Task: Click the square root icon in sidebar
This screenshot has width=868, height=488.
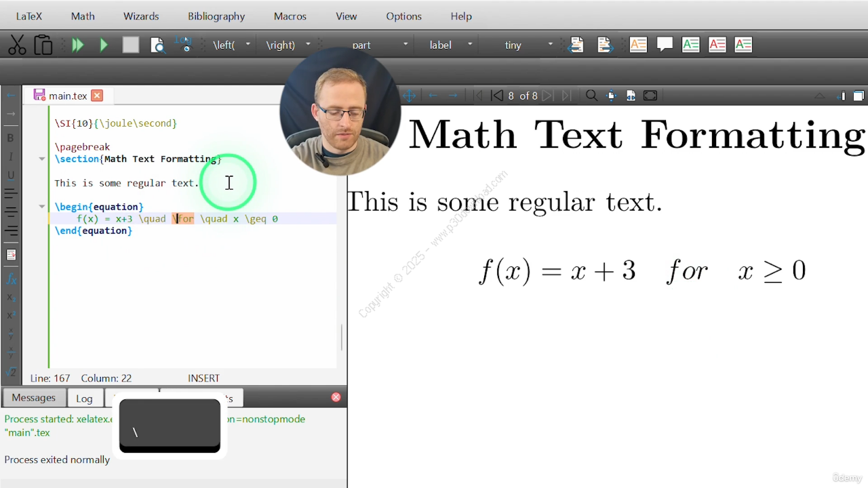Action: click(x=12, y=371)
